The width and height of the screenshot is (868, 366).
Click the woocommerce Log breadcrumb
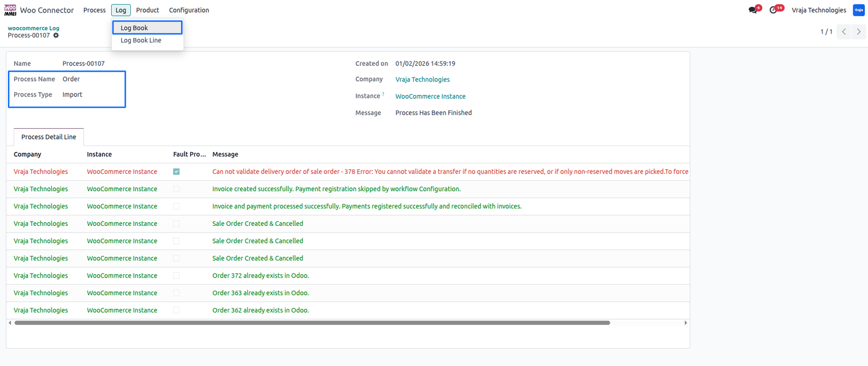click(x=34, y=28)
